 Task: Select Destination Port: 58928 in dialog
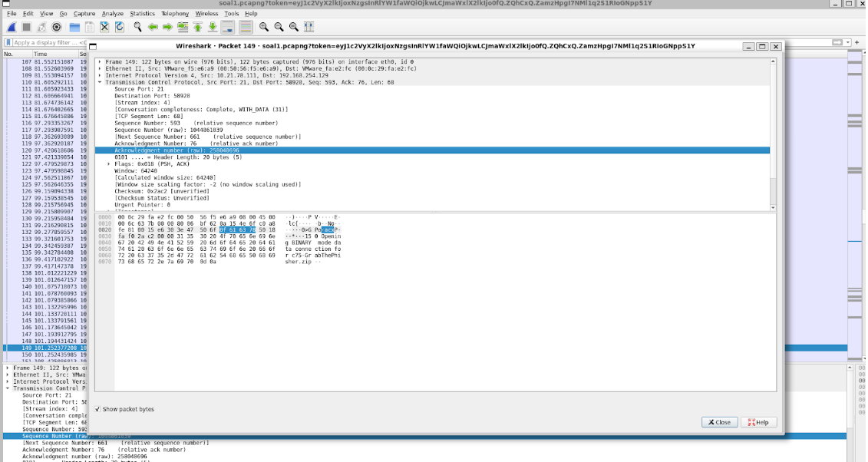coord(152,96)
